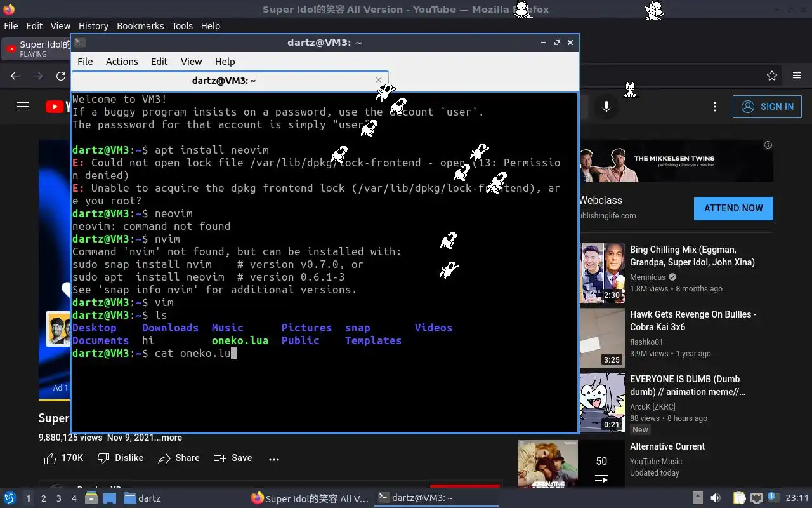
Task: Open dartz folder from taskbar
Action: (143, 498)
